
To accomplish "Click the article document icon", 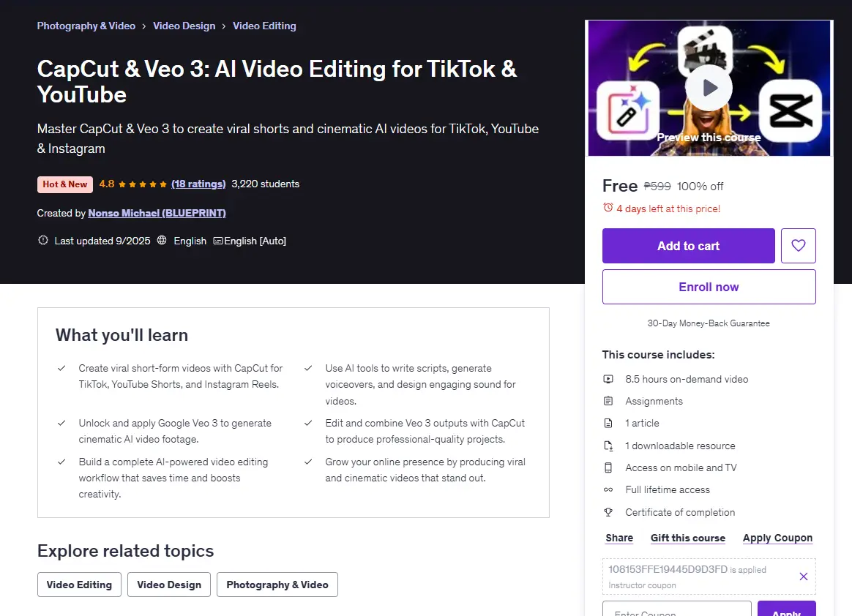I will 608,423.
